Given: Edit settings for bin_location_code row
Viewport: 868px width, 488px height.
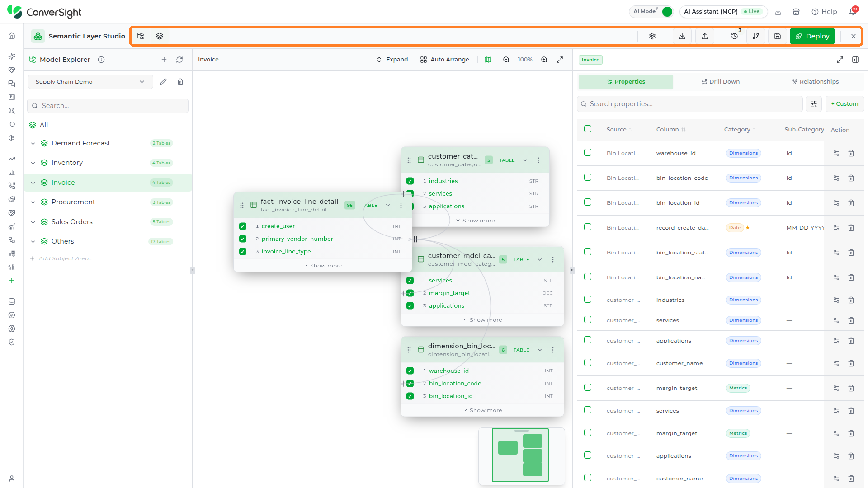Looking at the screenshot, I should tap(836, 178).
